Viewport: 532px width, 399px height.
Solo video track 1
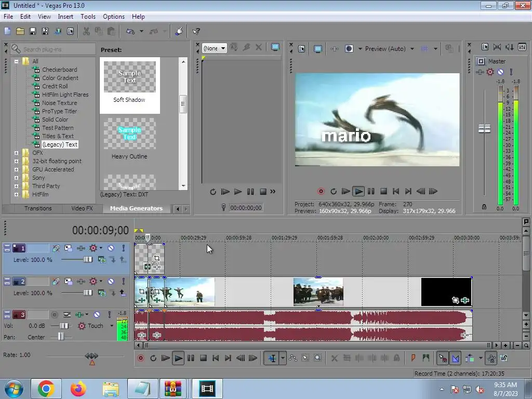(x=124, y=248)
